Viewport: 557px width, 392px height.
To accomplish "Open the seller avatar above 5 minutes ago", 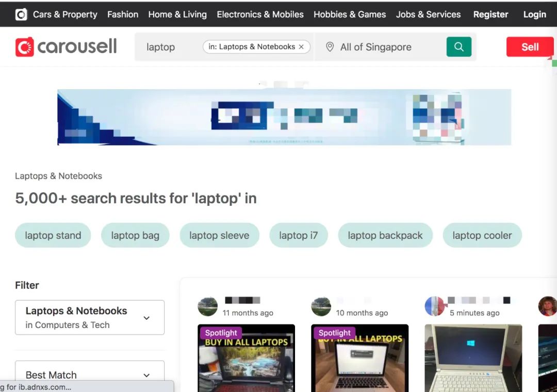I will click(435, 306).
